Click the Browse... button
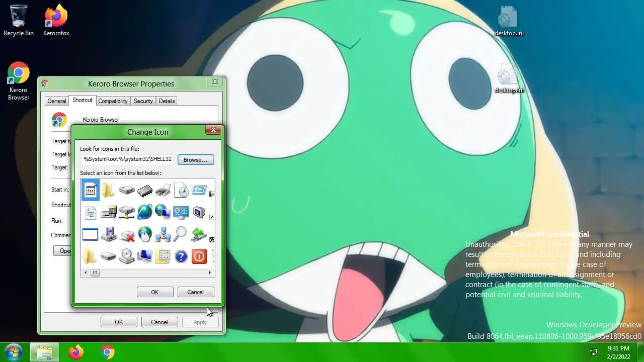The height and width of the screenshot is (362, 644). coord(195,159)
